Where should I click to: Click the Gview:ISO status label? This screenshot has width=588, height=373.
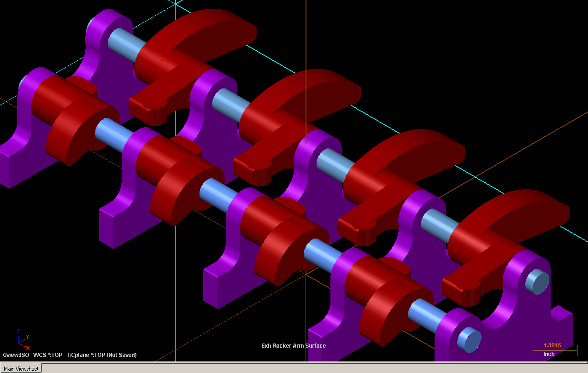16,355
